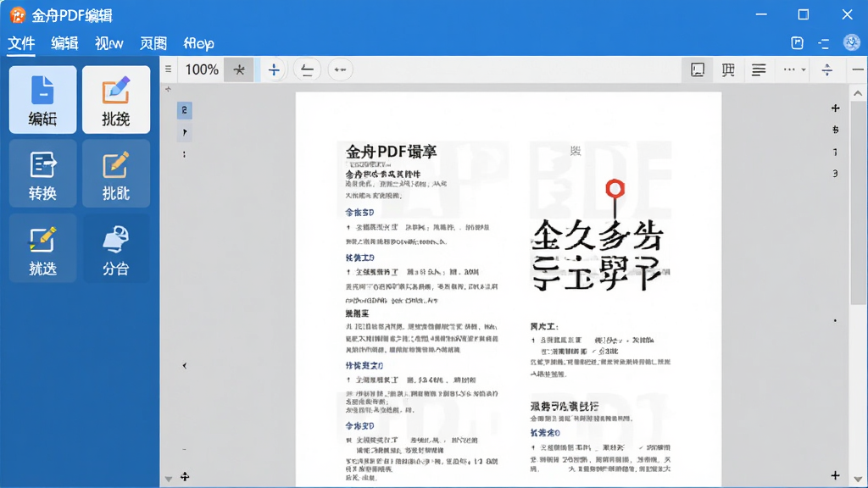Click the list icon beside the avatar
Image resolution: width=868 pixels, height=488 pixels.
pos(824,44)
